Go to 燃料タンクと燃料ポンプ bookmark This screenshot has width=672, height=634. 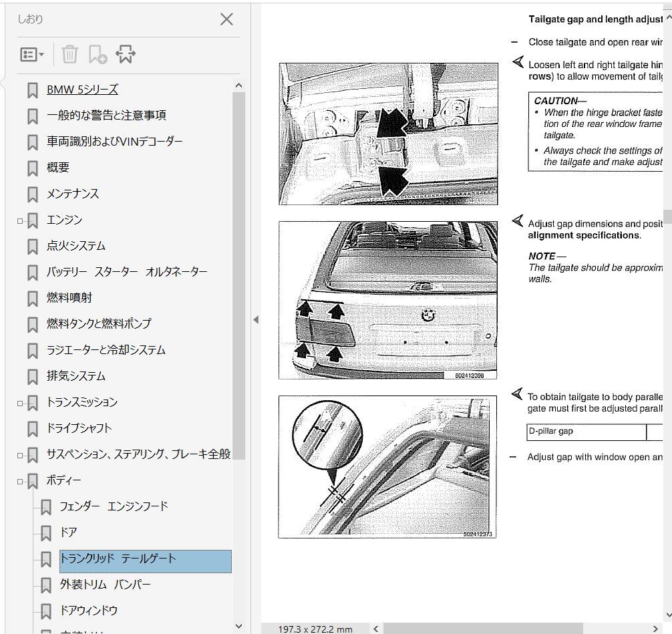click(x=99, y=323)
